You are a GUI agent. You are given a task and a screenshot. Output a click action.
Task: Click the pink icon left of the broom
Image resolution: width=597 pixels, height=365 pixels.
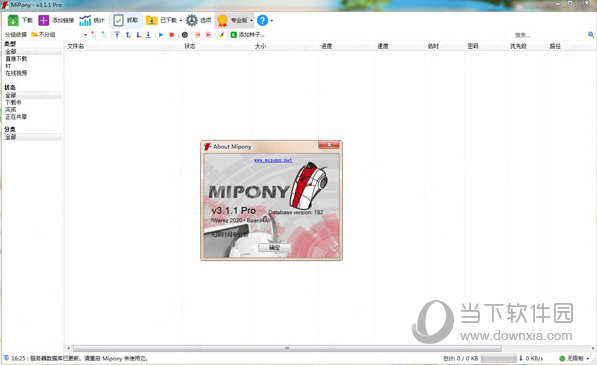pos(208,35)
